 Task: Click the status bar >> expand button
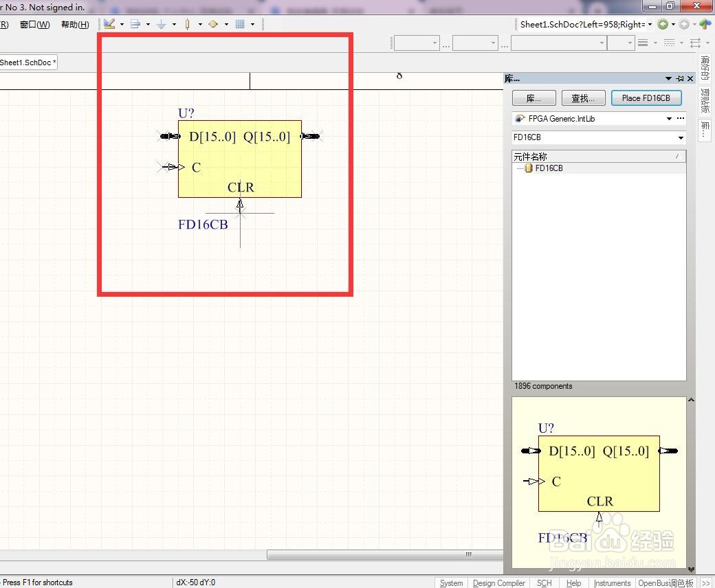coord(706,583)
